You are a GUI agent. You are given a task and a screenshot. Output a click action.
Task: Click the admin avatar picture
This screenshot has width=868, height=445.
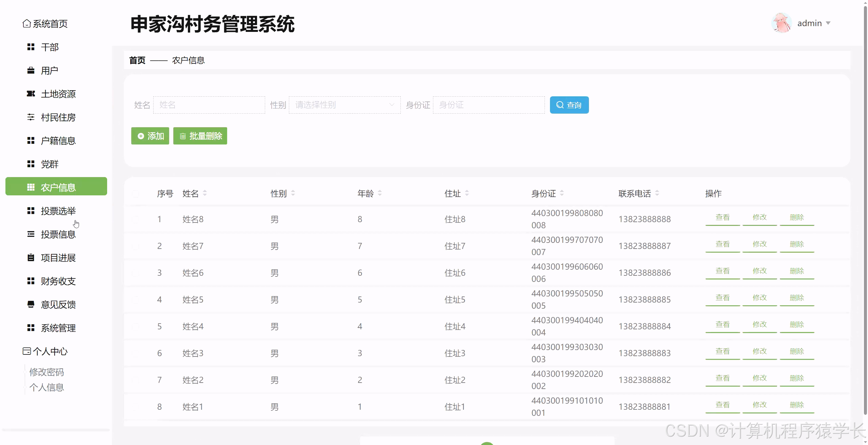point(781,23)
